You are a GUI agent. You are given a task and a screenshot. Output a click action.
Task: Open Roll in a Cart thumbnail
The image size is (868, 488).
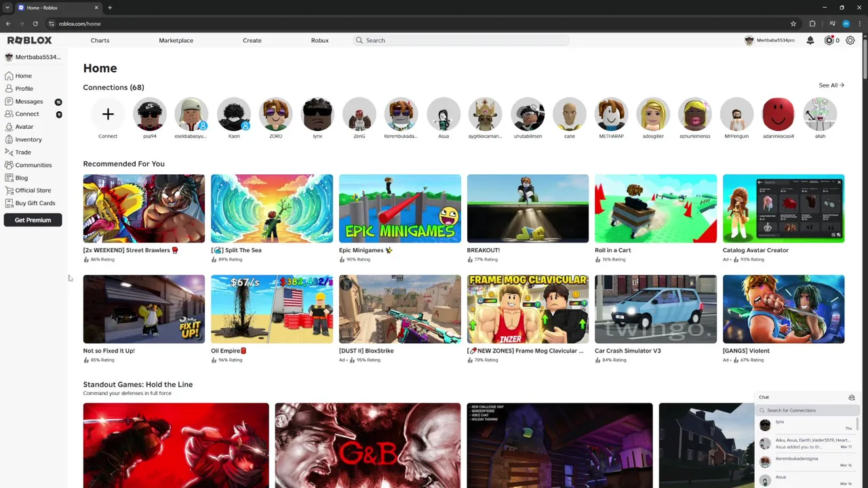point(656,209)
